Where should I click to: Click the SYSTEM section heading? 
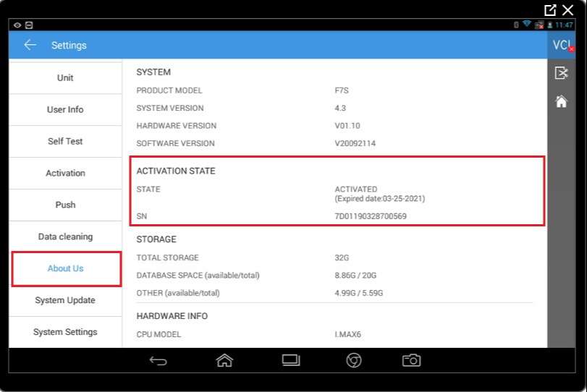(153, 72)
